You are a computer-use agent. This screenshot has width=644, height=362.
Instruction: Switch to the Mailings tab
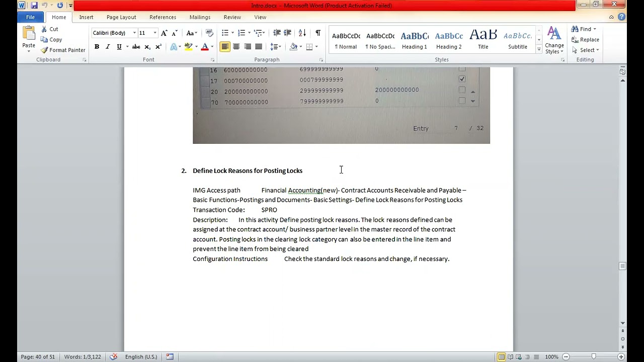[x=200, y=17]
